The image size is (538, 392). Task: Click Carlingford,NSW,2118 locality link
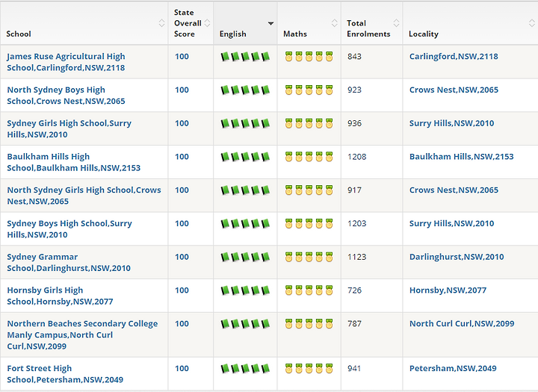(x=454, y=56)
